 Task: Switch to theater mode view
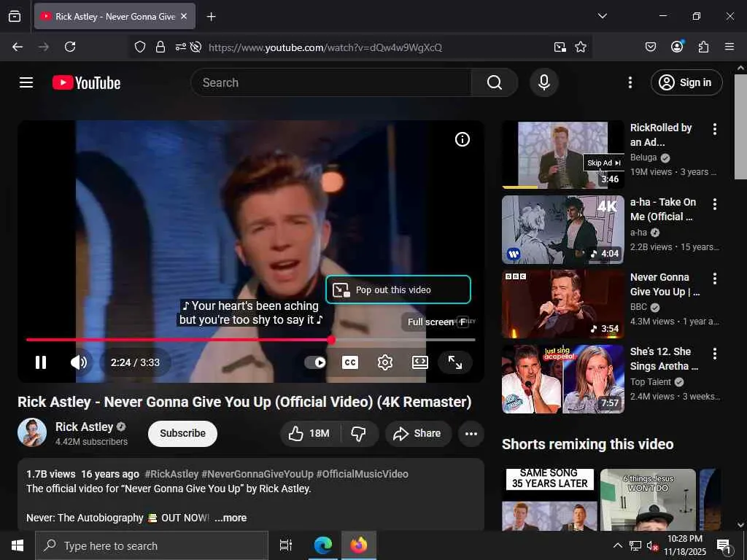(420, 362)
